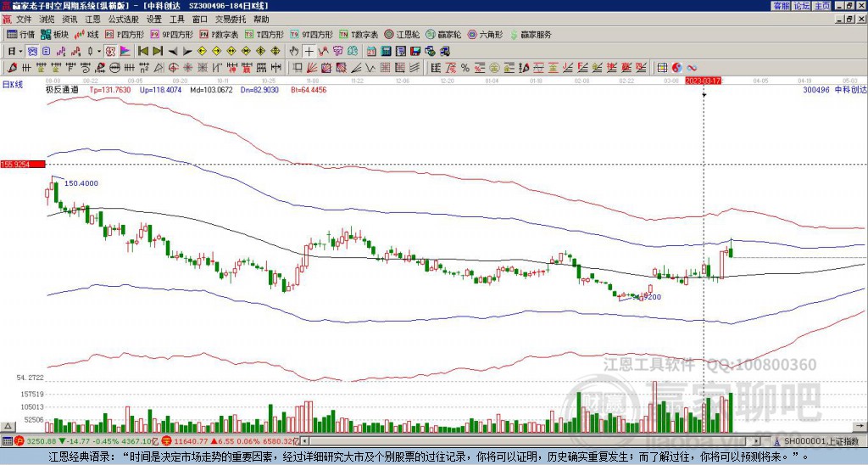The height and width of the screenshot is (465, 868).
Task: Click the 11640.77 index value in the status bar
Action: coord(191,441)
